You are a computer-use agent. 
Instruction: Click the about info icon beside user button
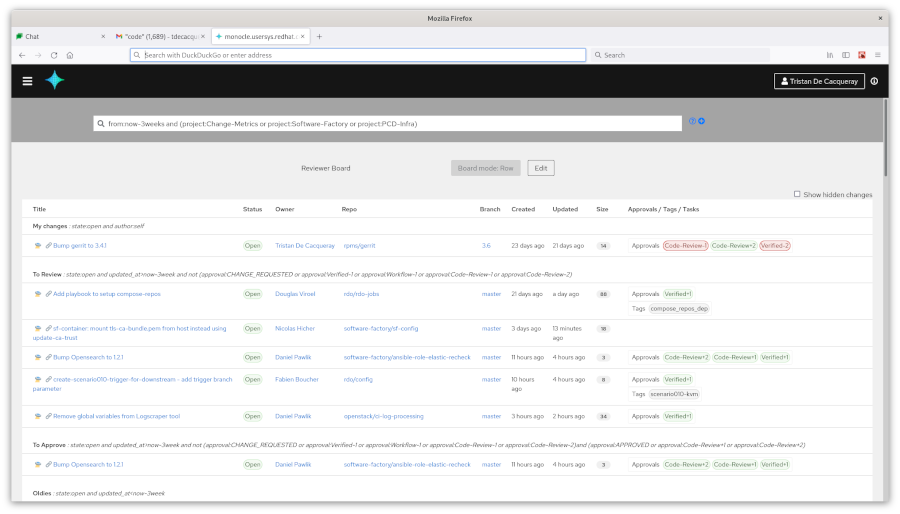click(874, 81)
